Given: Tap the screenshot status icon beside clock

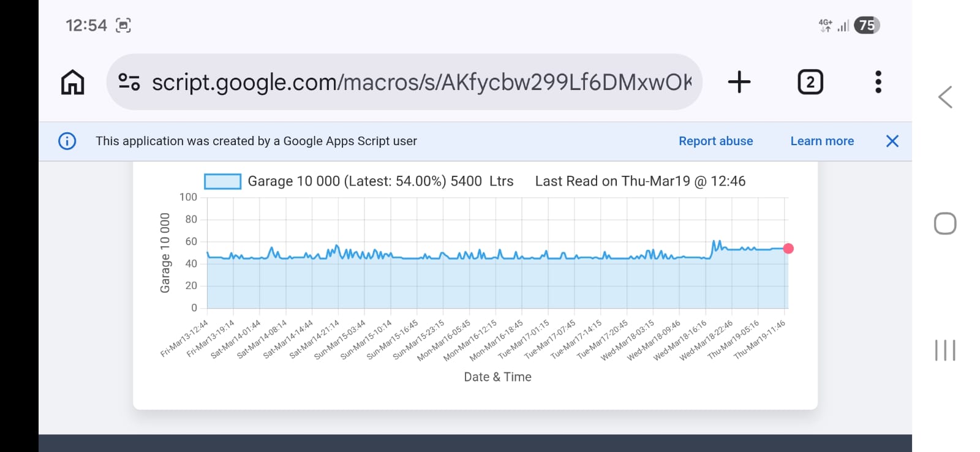Looking at the screenshot, I should pos(123,26).
